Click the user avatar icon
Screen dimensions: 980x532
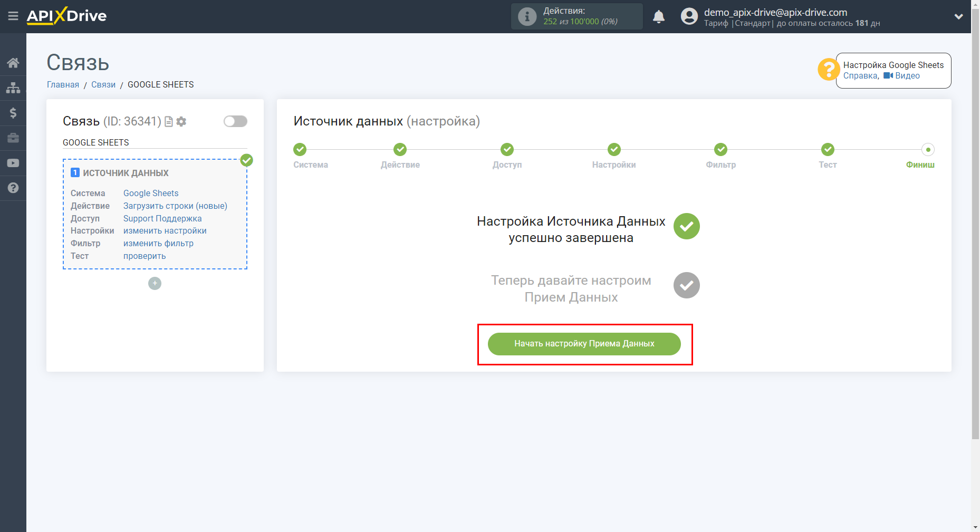point(689,16)
